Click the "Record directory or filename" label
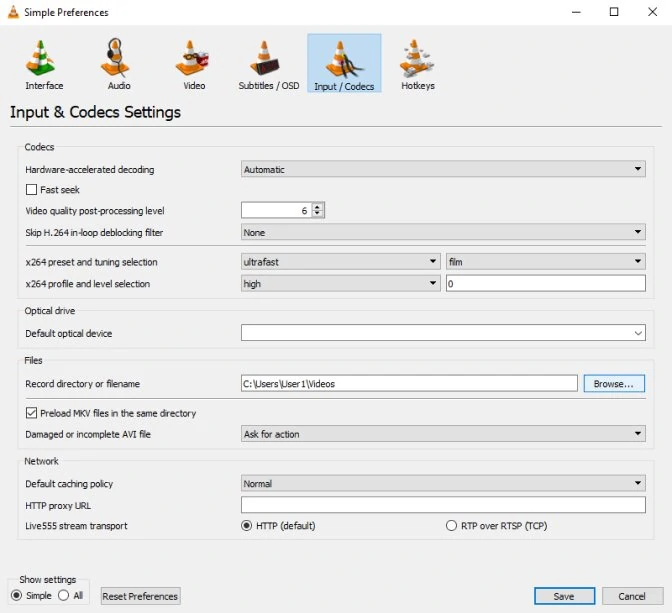 [x=82, y=384]
